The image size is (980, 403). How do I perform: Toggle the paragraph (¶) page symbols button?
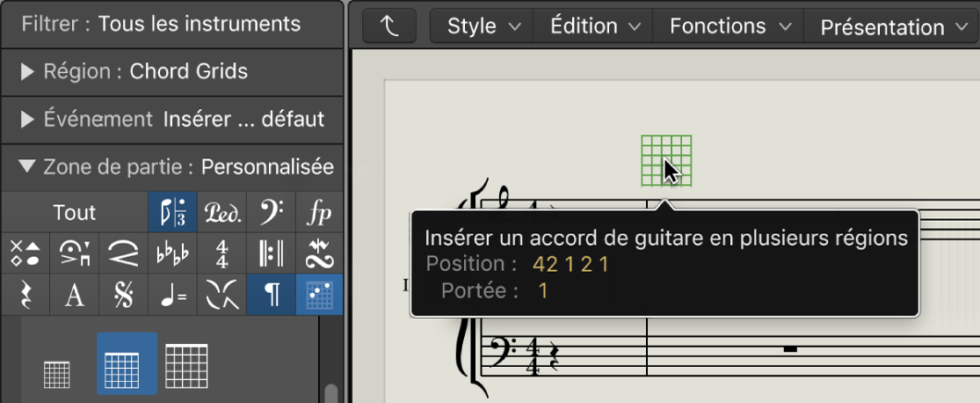(272, 295)
